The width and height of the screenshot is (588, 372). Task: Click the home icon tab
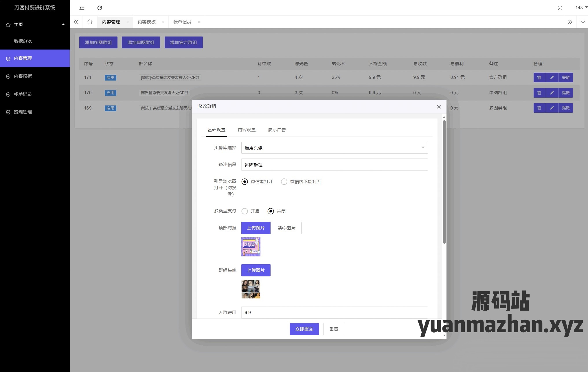(x=90, y=22)
